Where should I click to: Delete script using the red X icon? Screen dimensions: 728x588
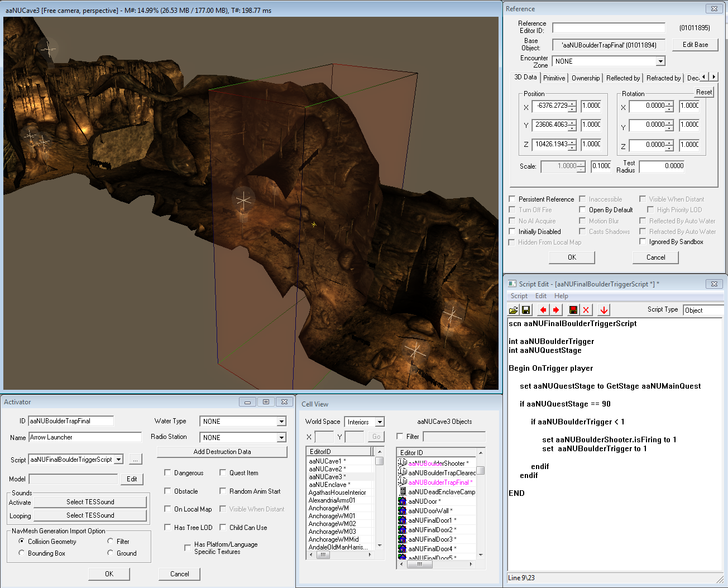tap(586, 310)
